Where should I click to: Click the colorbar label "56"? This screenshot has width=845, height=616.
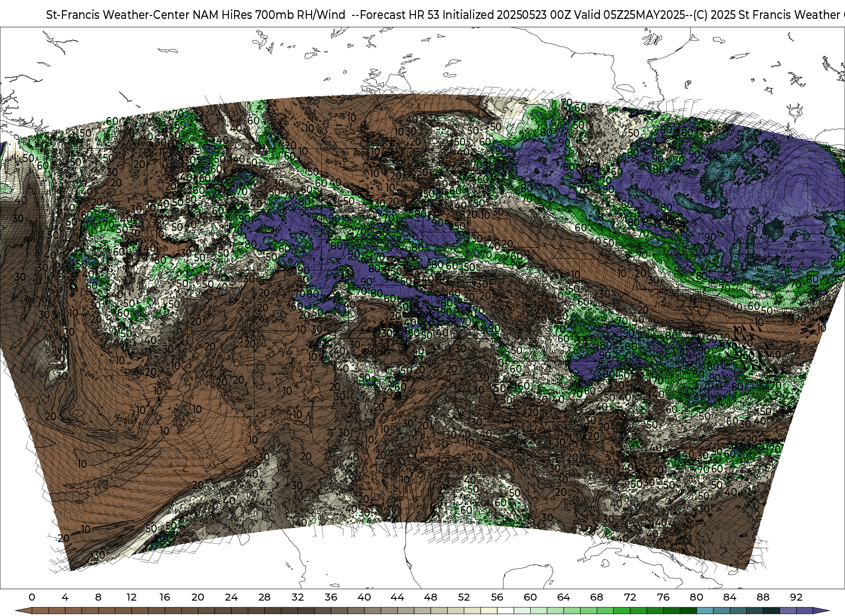point(497,597)
